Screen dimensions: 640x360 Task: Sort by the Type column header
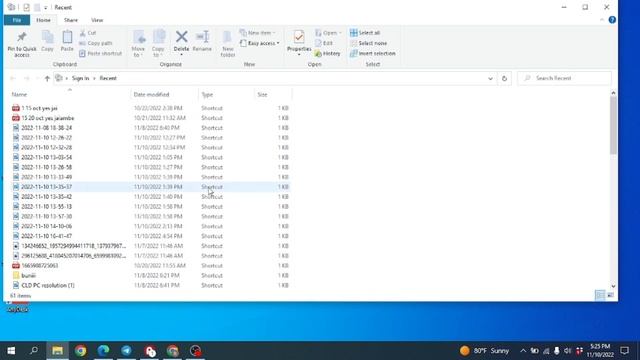[x=226, y=94]
